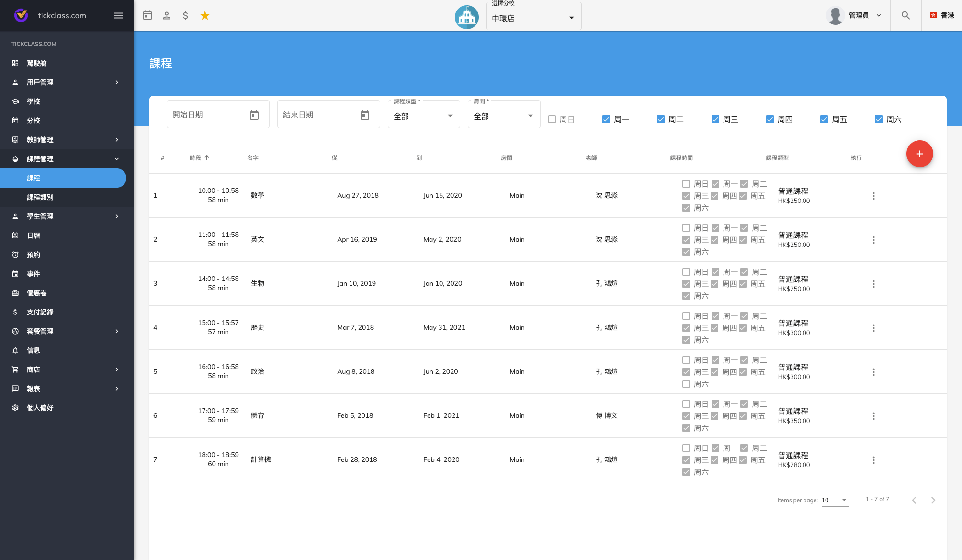Expand 學生管理 sidebar section
This screenshot has height=560, width=962.
[67, 216]
